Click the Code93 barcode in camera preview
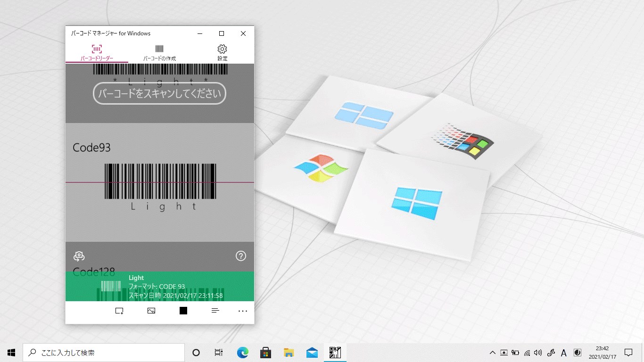 tap(160, 181)
